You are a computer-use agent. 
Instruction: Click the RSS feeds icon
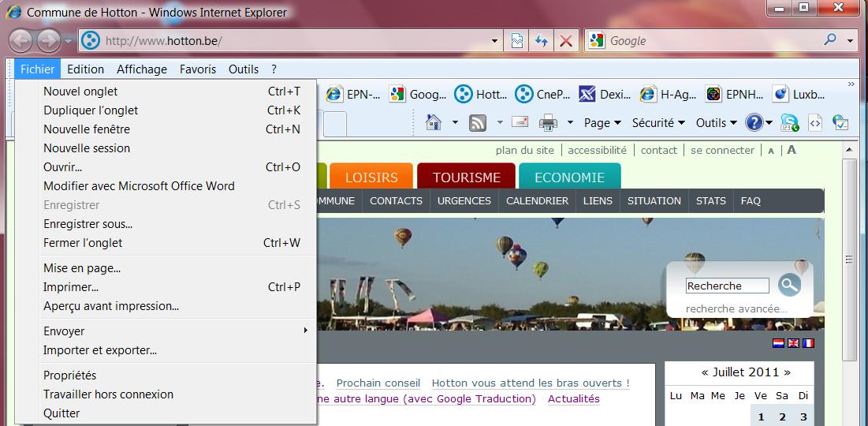477,122
